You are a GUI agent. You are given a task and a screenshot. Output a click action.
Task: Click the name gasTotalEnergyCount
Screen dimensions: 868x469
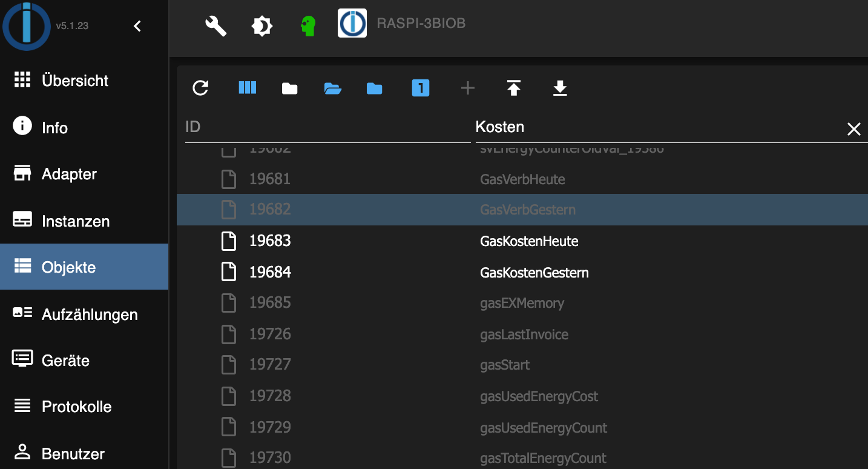pyautogui.click(x=543, y=458)
